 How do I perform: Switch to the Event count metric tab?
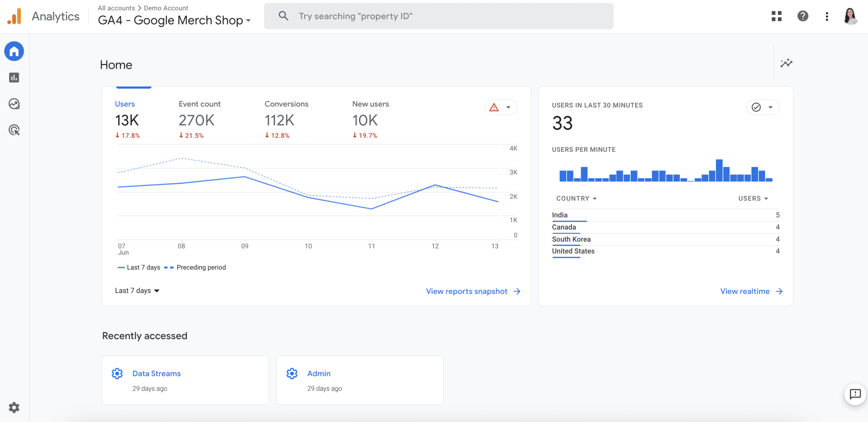point(199,103)
